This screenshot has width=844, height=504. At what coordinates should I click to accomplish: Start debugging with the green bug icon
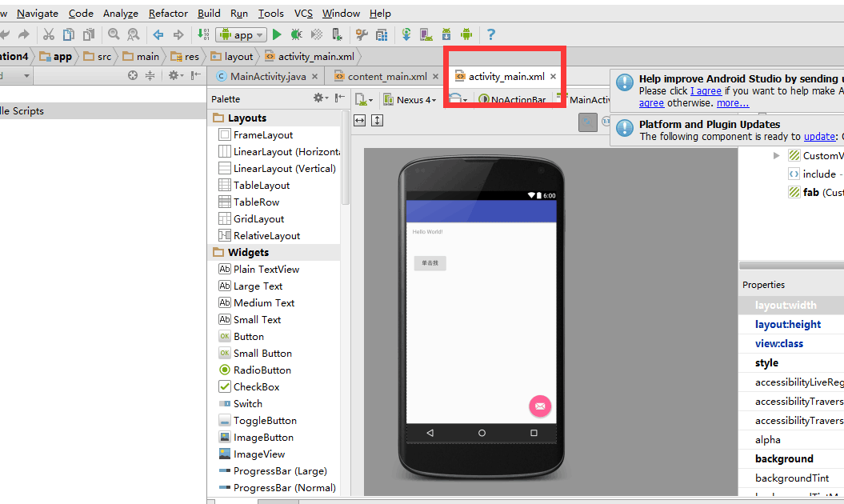click(296, 35)
